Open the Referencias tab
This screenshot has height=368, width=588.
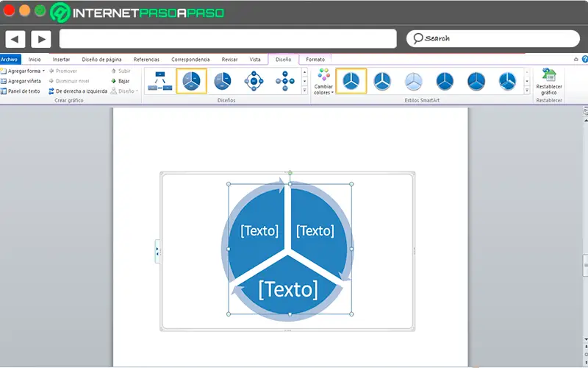146,60
